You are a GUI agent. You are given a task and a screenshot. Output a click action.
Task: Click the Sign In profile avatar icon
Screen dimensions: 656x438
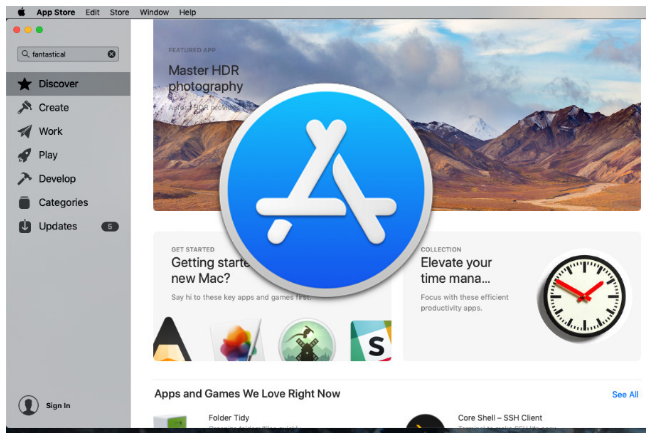click(29, 405)
